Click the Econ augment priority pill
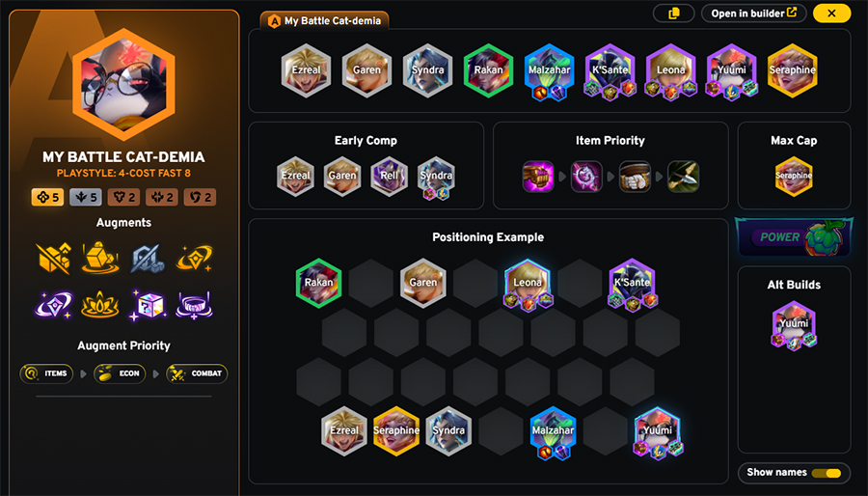This screenshot has height=496, width=868. tap(120, 373)
